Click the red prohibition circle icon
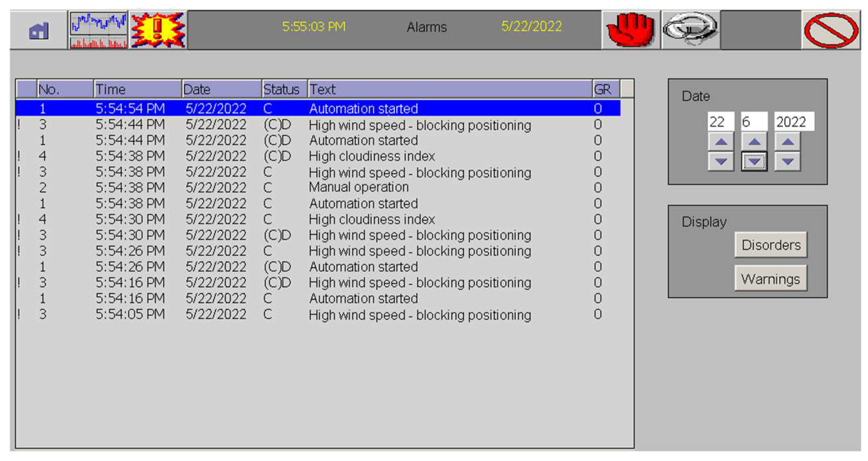 coord(831,30)
